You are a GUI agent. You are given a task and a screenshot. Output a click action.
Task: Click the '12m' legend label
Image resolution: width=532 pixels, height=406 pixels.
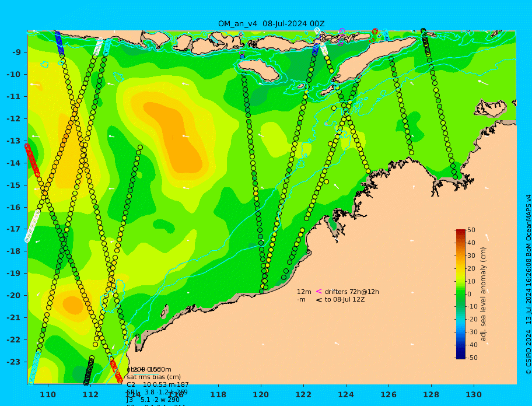(x=304, y=292)
